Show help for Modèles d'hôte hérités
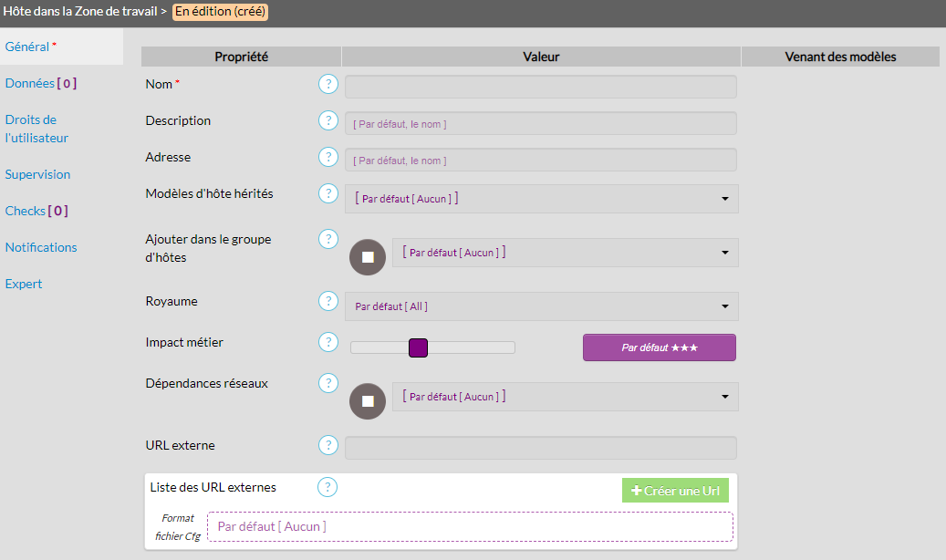 click(x=327, y=193)
